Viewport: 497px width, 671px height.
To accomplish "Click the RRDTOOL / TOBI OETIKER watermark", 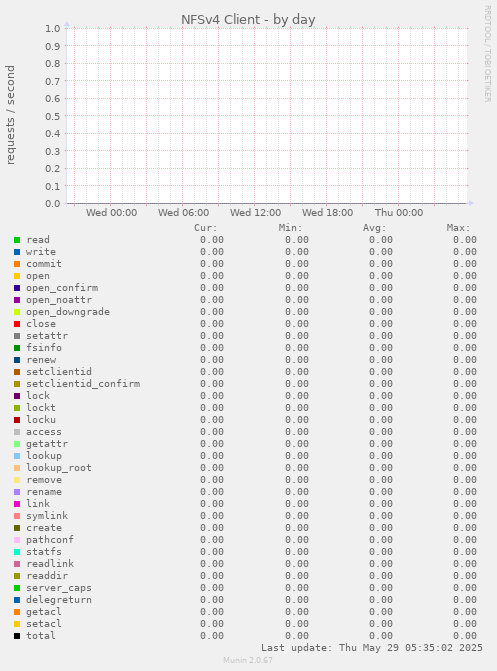I will point(488,53).
